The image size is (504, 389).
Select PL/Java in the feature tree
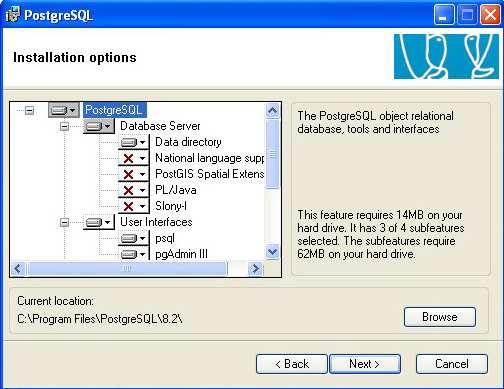[176, 190]
